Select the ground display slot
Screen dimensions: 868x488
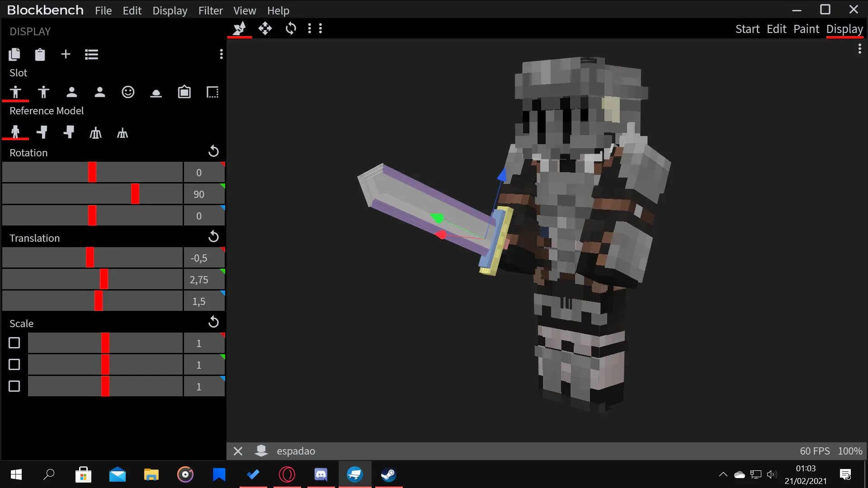(x=156, y=93)
